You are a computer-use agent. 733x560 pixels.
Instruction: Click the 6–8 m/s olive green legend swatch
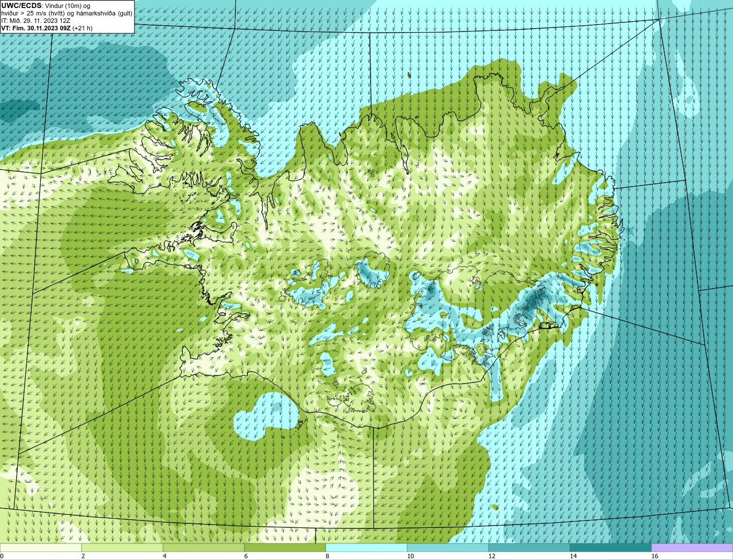pos(285,547)
